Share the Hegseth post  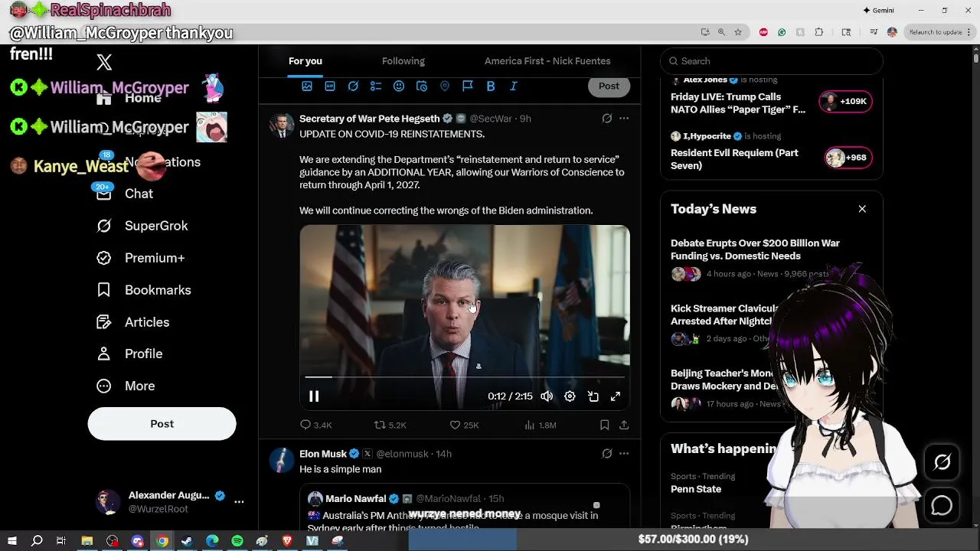pos(624,425)
